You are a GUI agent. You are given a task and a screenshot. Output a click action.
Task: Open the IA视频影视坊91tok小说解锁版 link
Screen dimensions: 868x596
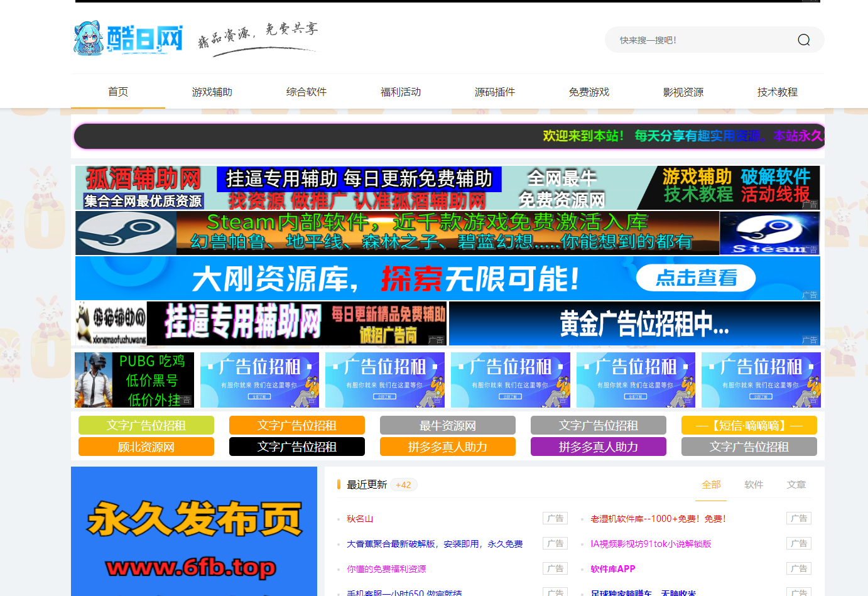click(651, 544)
